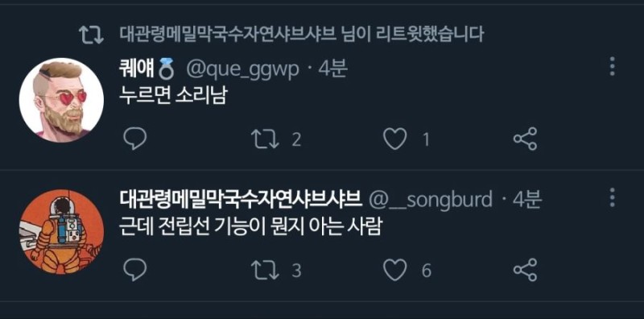Click the retweet icon beside the retweeted notice
Image resolution: width=644 pixels, height=319 pixels.
coord(91,35)
